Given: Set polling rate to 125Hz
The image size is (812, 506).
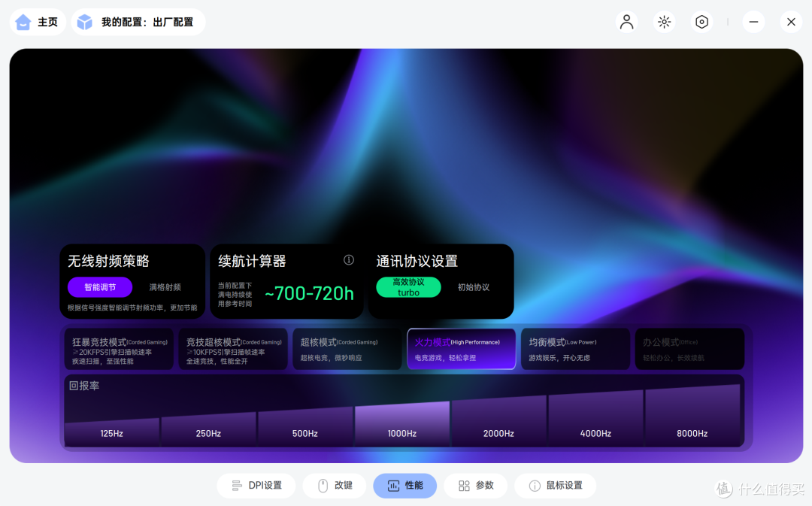Looking at the screenshot, I should point(112,432).
